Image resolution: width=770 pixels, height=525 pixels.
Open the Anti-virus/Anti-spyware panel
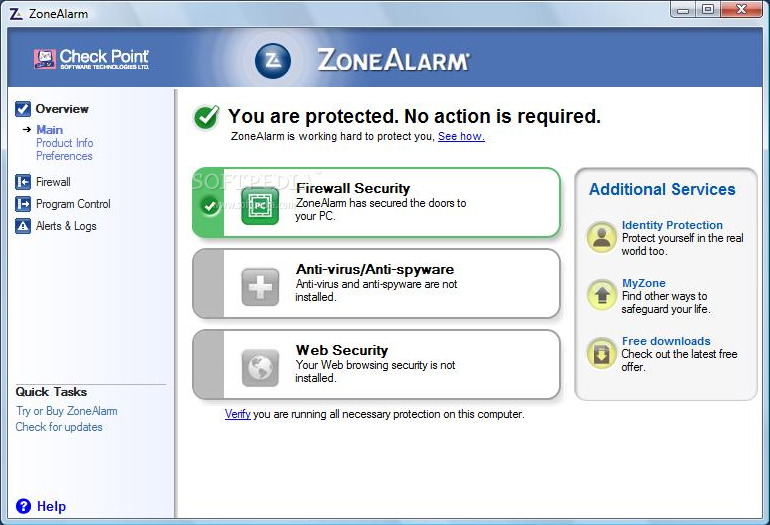point(376,284)
